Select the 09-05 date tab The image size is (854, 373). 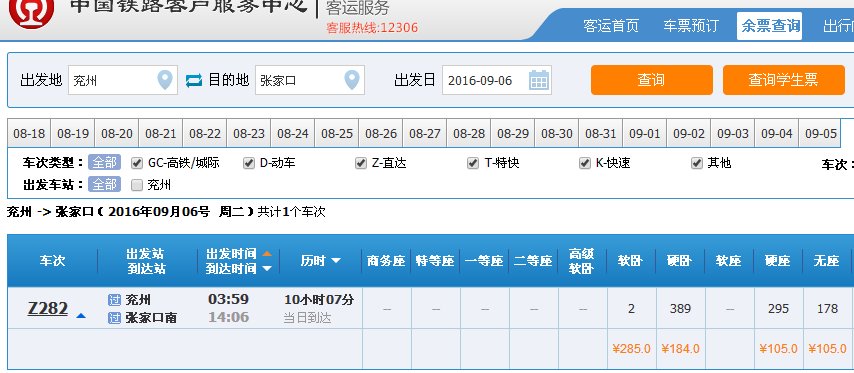821,133
